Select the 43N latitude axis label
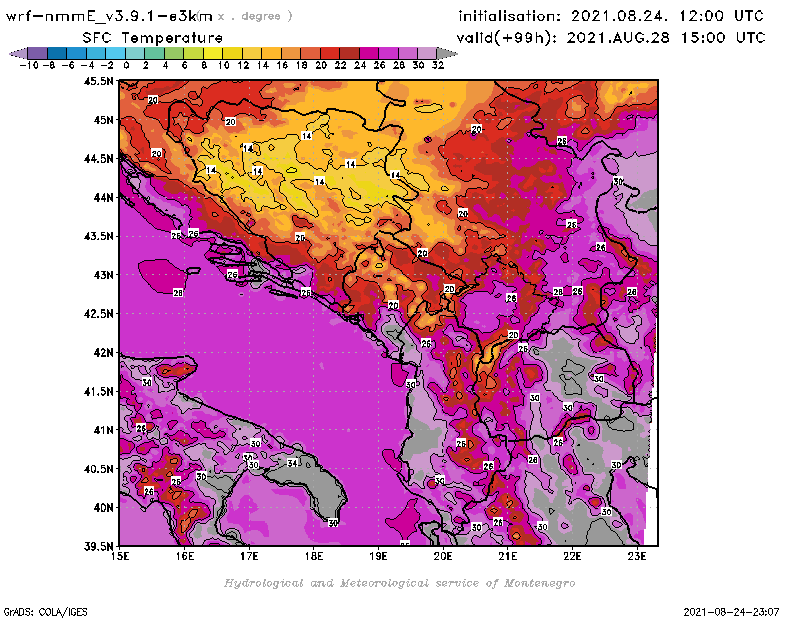 104,275
